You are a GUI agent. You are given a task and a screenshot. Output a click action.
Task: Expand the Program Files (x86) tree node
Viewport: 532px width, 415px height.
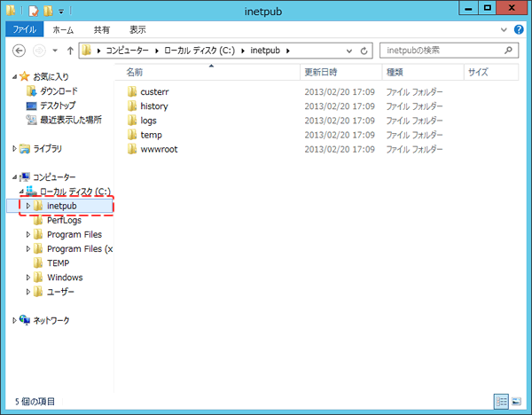point(28,248)
